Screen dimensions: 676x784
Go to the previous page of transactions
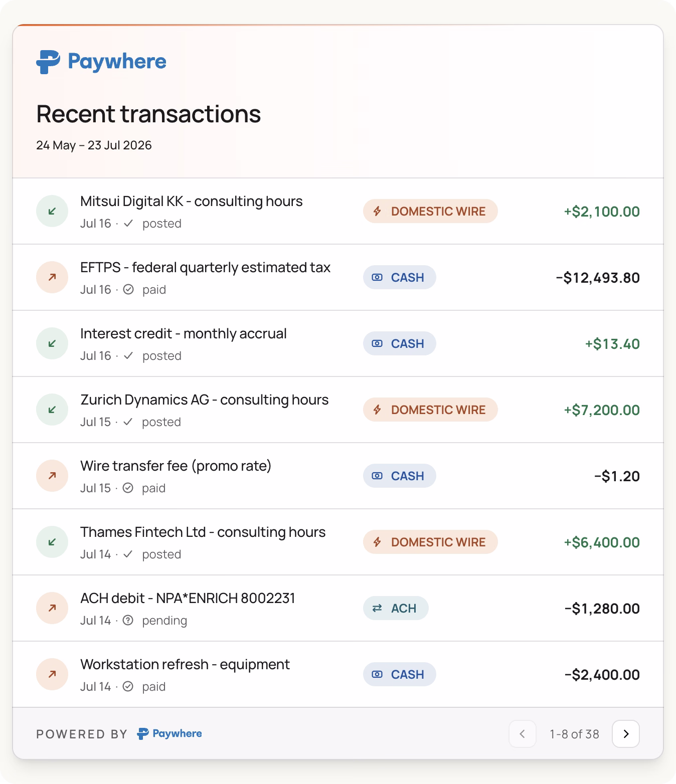[523, 734]
